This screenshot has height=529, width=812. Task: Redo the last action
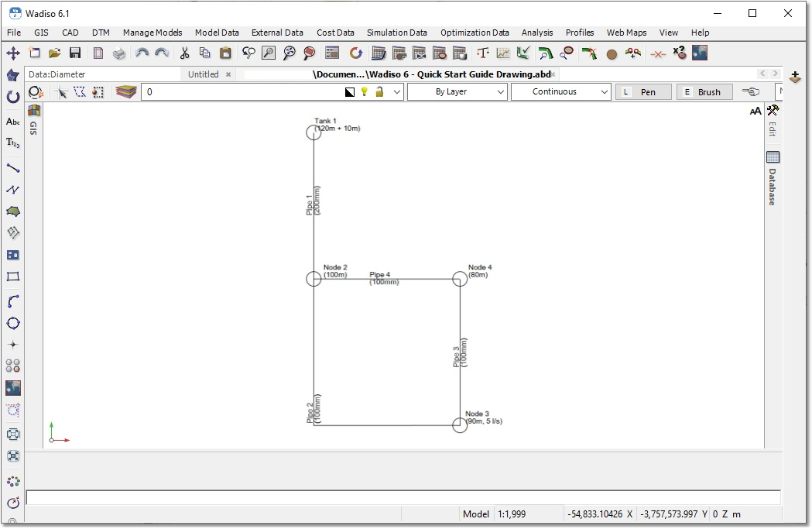point(162,53)
